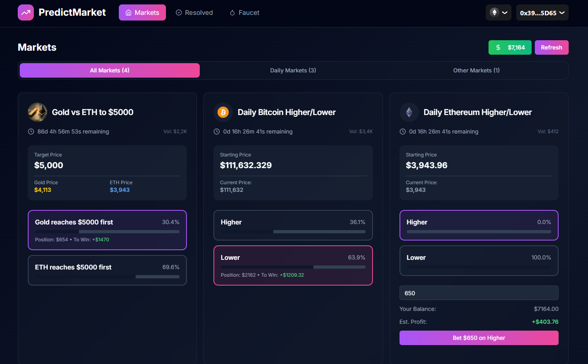Image resolution: width=588 pixels, height=364 pixels.
Task: Click the Ethereum icon on the Daily Ethereum market
Action: (x=409, y=112)
